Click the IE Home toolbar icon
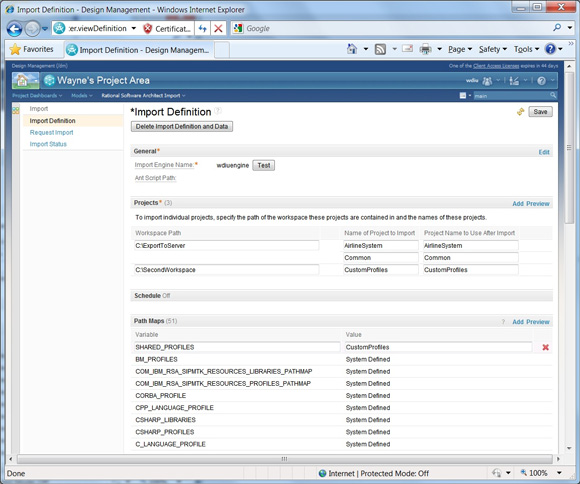This screenshot has height=484, width=580. pyautogui.click(x=352, y=49)
